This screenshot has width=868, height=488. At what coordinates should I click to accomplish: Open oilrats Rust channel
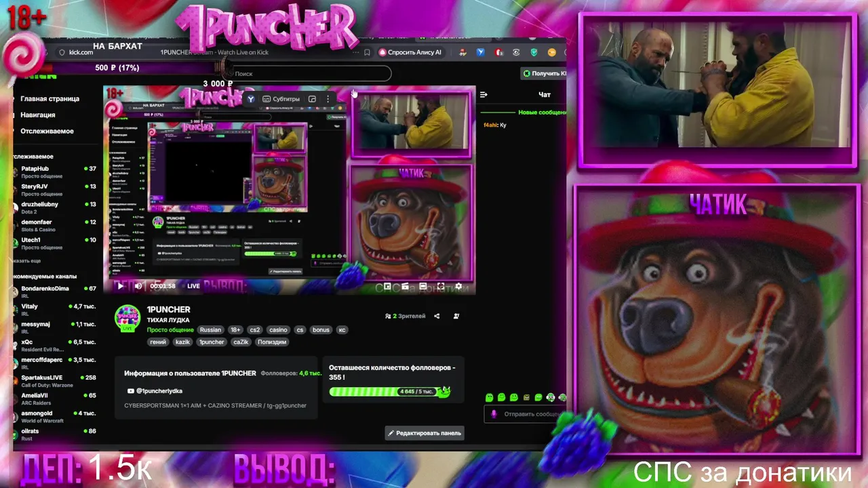(56, 434)
